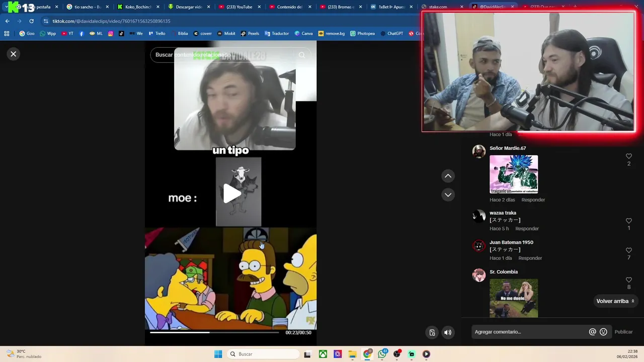Open Sr. Colombia's profile avatar
The width and height of the screenshot is (644, 362).
click(479, 275)
